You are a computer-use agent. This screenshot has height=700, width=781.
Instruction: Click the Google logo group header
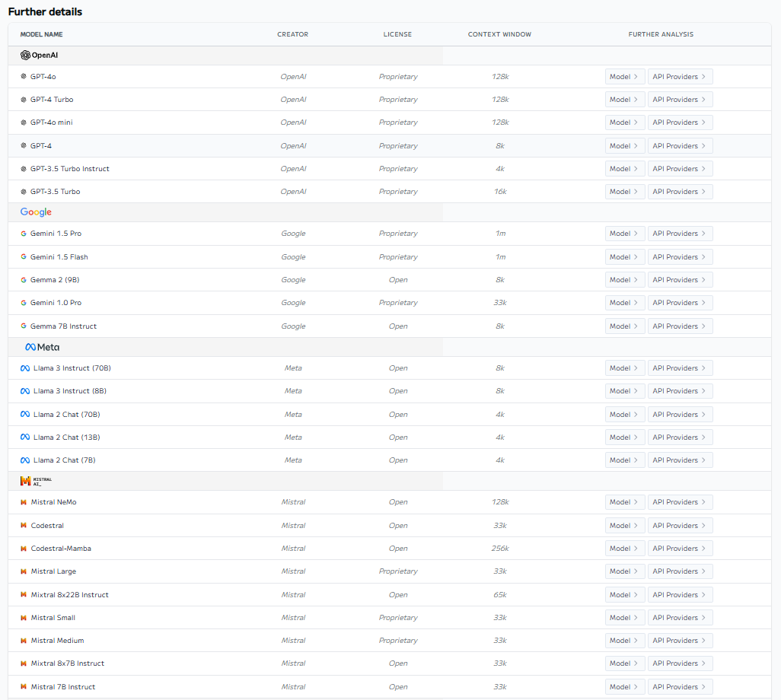[36, 212]
